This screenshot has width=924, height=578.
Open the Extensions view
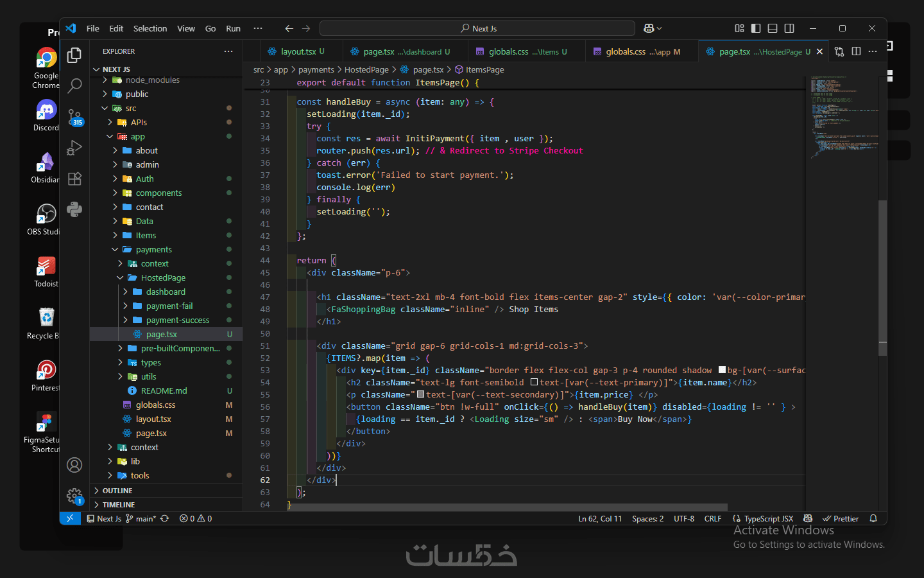[74, 179]
